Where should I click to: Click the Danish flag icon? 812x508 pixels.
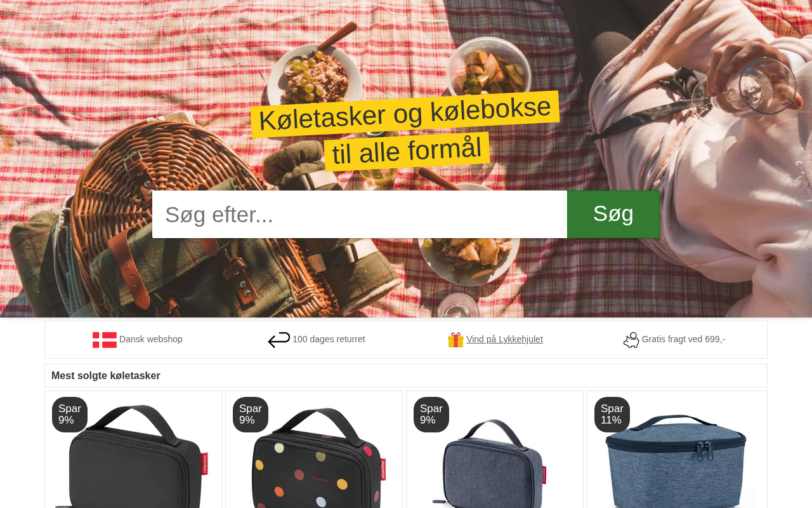click(x=105, y=340)
